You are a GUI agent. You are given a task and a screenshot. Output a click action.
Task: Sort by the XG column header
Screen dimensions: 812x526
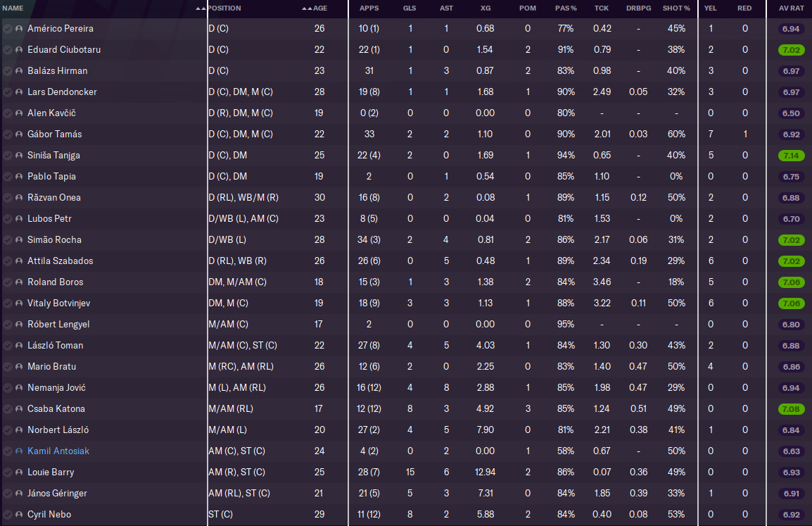[x=486, y=8]
